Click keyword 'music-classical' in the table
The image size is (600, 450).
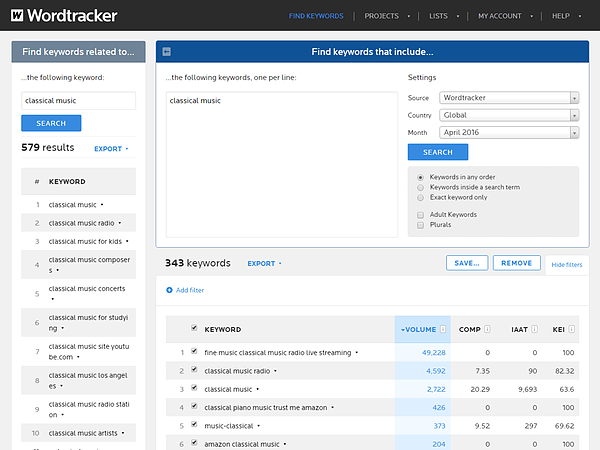[x=229, y=426]
